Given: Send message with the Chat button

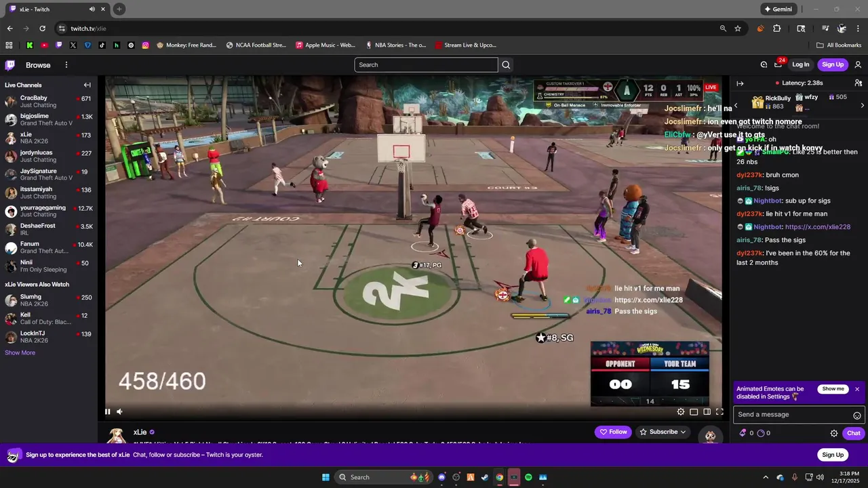Looking at the screenshot, I should click(x=853, y=433).
